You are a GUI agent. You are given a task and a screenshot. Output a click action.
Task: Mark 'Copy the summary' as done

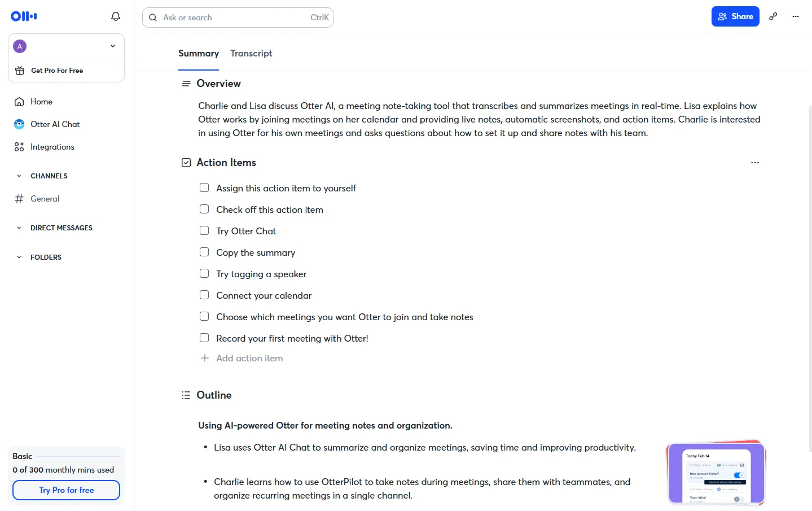[x=204, y=252]
